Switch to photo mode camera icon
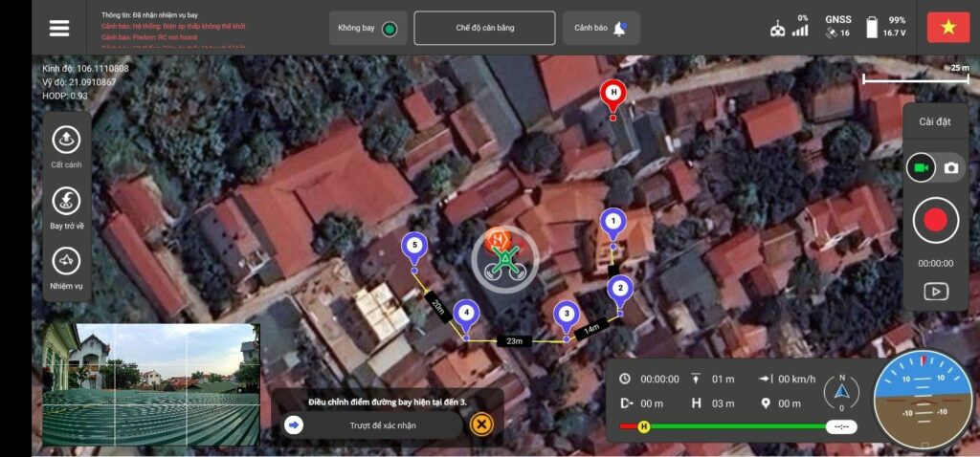Screen dimensions: 980x457 tap(951, 168)
